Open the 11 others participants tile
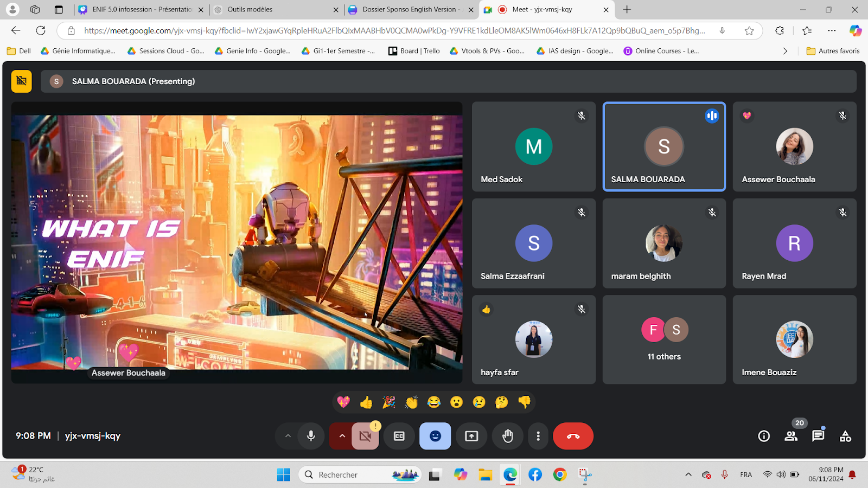 664,339
